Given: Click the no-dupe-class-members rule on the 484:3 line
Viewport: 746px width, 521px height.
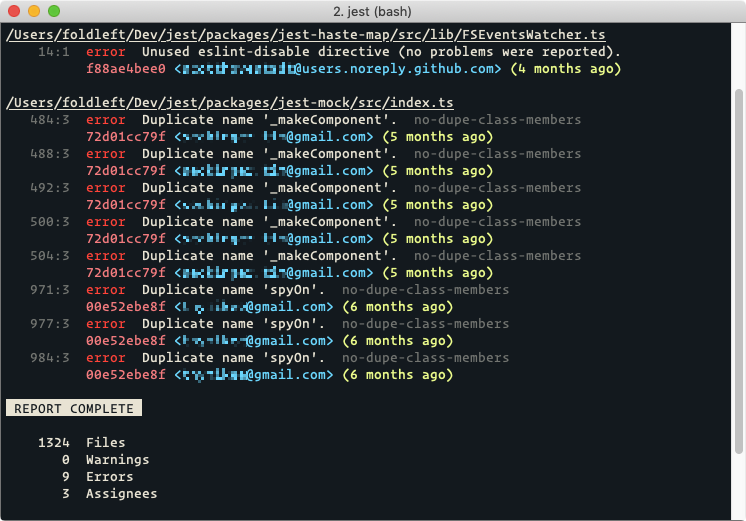Looking at the screenshot, I should 497,120.
